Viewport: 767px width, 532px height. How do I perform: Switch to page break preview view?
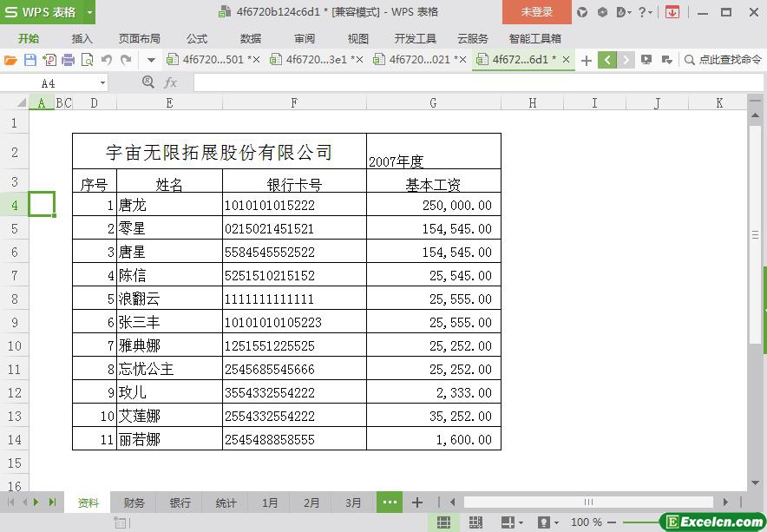pyautogui.click(x=475, y=522)
